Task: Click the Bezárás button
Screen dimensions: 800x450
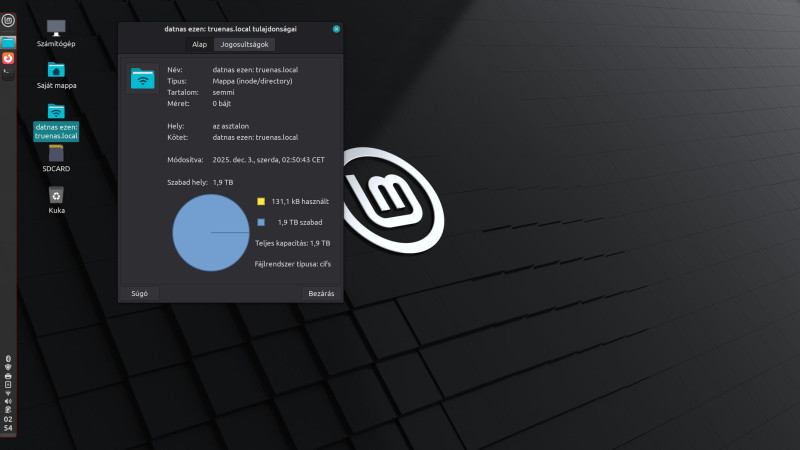Action: click(321, 293)
